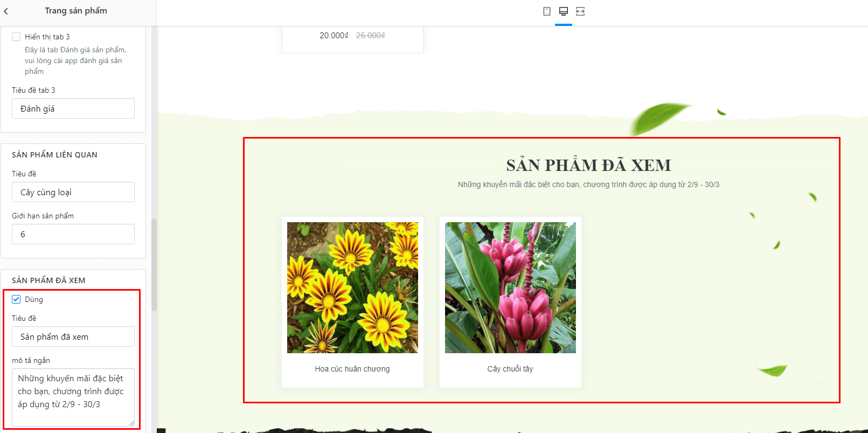Open the 'Hoa cúc huân chương' product link
Viewport: 868px width, 433px height.
pyautogui.click(x=352, y=369)
